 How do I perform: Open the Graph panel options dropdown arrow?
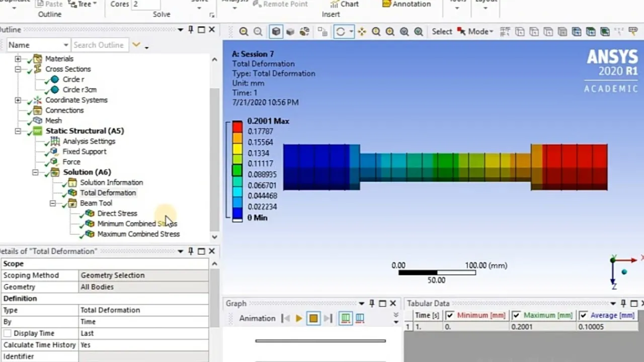coord(361,303)
